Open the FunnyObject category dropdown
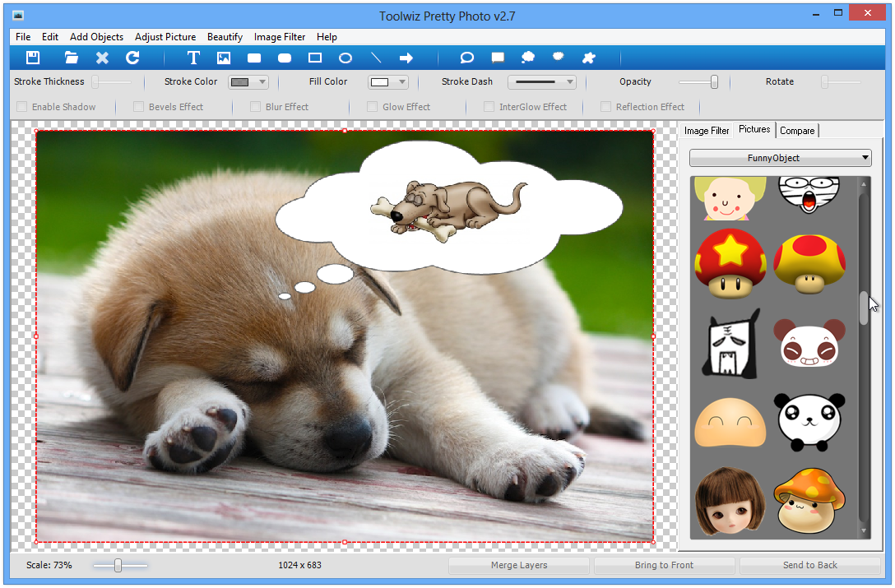Image resolution: width=895 pixels, height=588 pixels. pos(781,158)
